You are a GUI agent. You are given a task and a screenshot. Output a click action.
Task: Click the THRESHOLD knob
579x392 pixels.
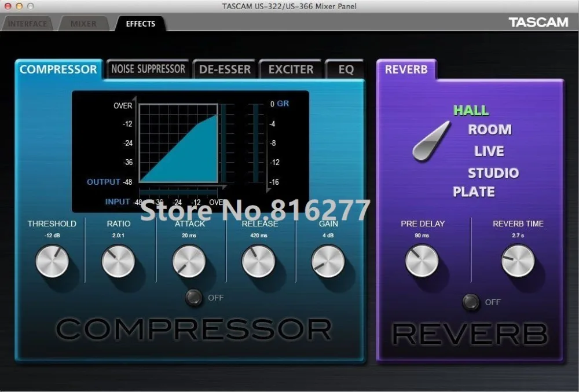[52, 261]
